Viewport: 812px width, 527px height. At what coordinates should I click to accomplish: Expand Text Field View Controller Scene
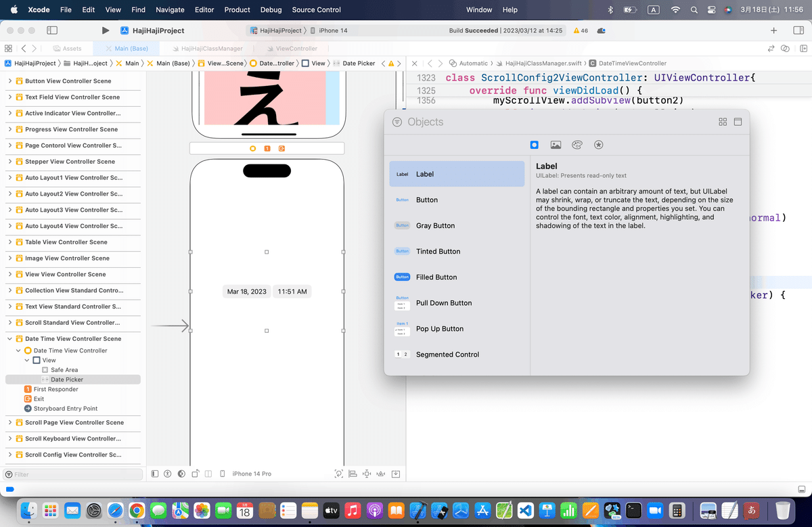[x=9, y=97]
